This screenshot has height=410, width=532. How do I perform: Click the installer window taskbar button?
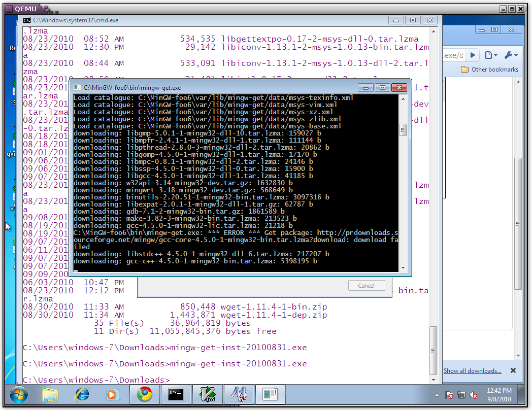pyautogui.click(x=270, y=394)
